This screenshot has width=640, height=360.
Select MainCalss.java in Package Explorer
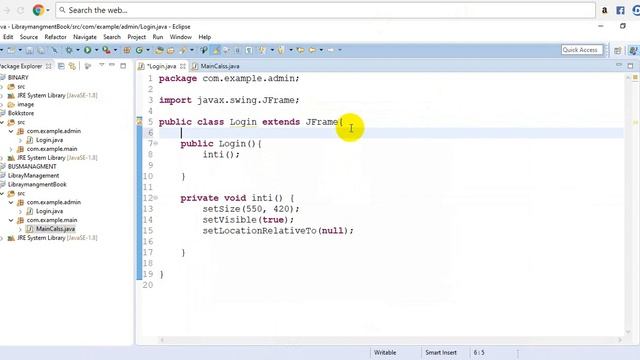[x=55, y=229]
